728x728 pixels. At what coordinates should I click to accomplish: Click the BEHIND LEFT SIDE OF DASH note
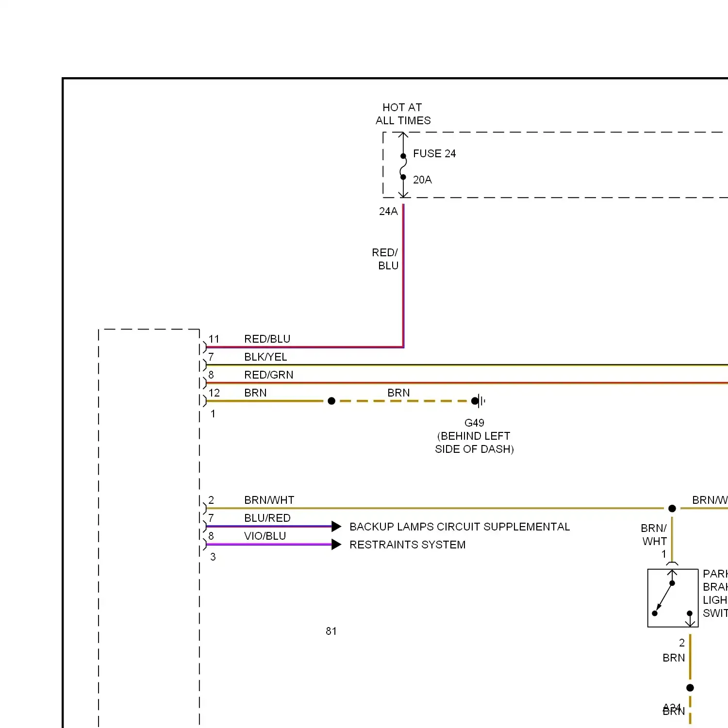(x=474, y=443)
